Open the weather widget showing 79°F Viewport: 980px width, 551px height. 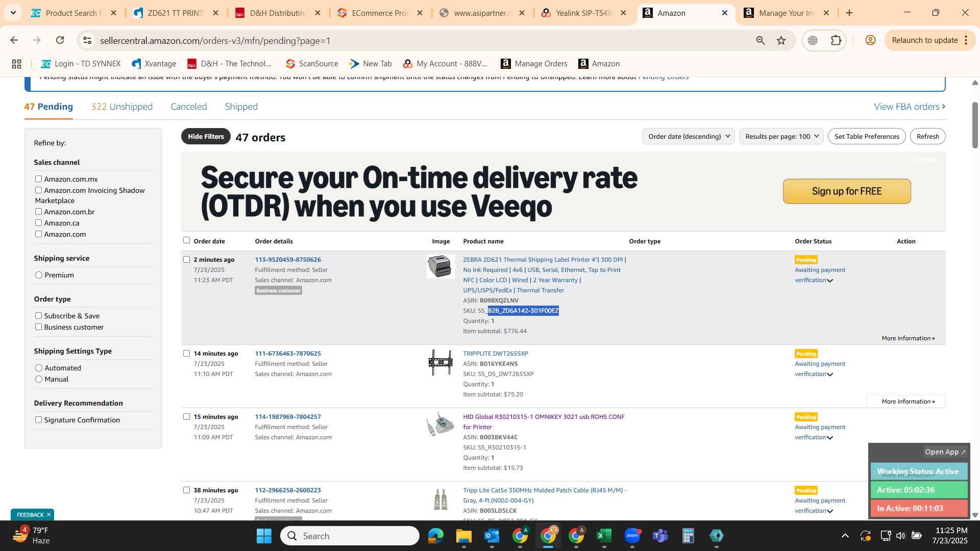32,536
